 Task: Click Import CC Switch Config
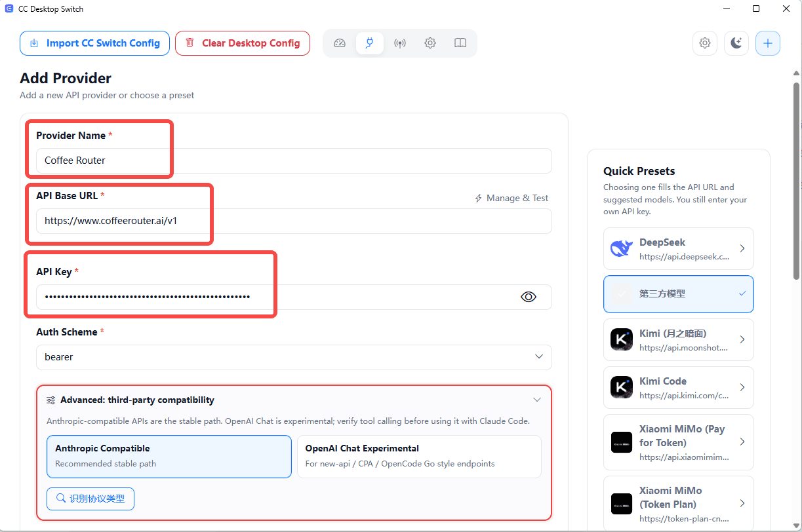94,43
